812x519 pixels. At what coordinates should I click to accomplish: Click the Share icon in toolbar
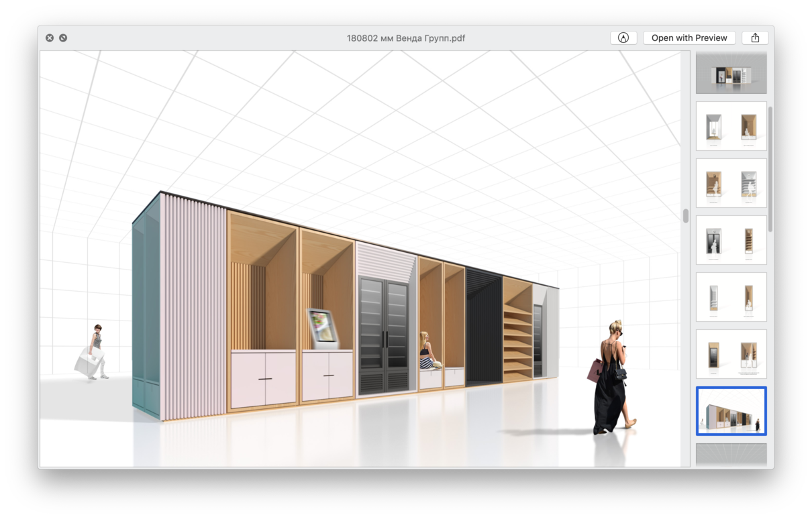click(x=755, y=38)
